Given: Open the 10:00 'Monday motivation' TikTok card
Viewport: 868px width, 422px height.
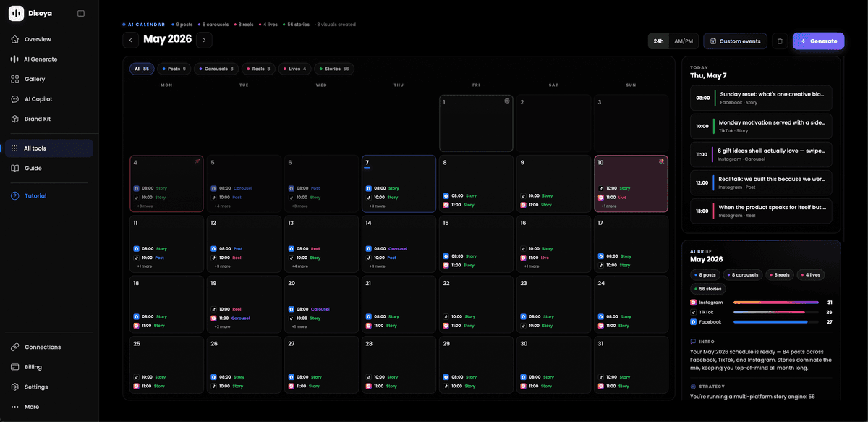Looking at the screenshot, I should tap(761, 126).
